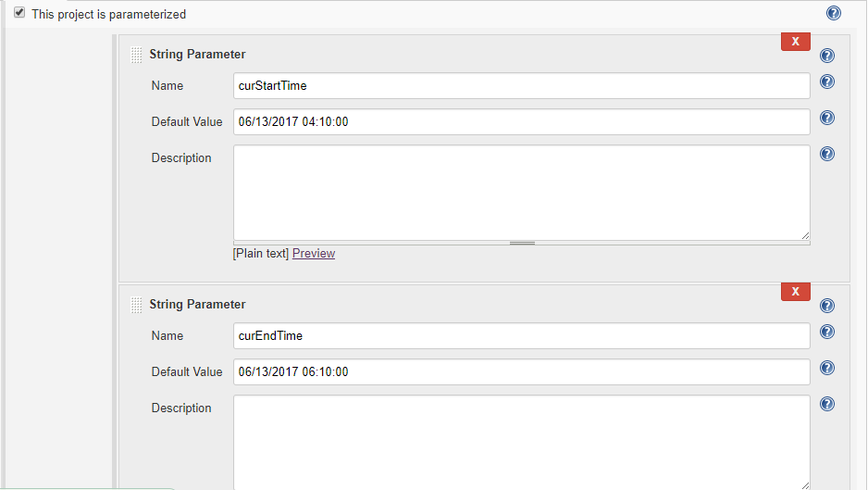The height and width of the screenshot is (490, 868).
Task: Click the Preview link under first description
Action: (314, 253)
